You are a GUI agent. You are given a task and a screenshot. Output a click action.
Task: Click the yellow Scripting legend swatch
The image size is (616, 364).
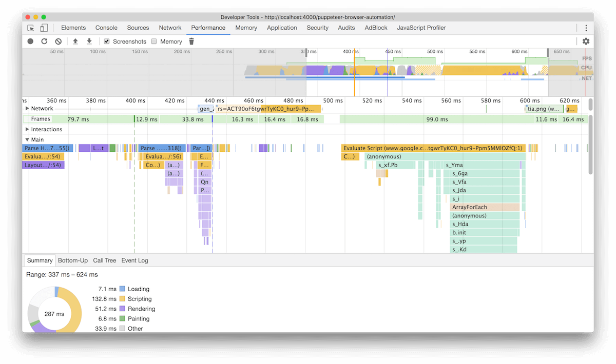click(121, 298)
